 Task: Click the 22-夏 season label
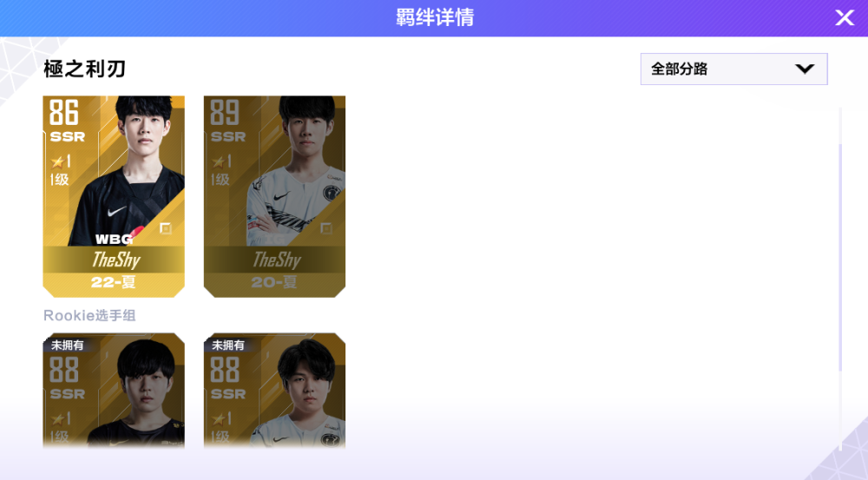(114, 282)
